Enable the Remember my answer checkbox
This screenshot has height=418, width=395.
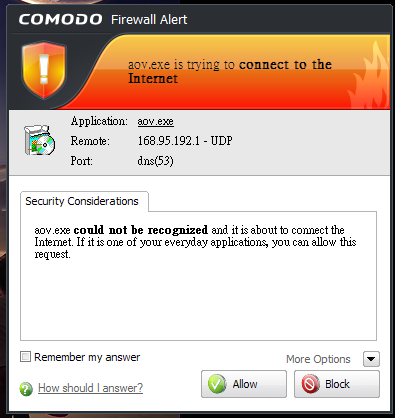[25, 357]
